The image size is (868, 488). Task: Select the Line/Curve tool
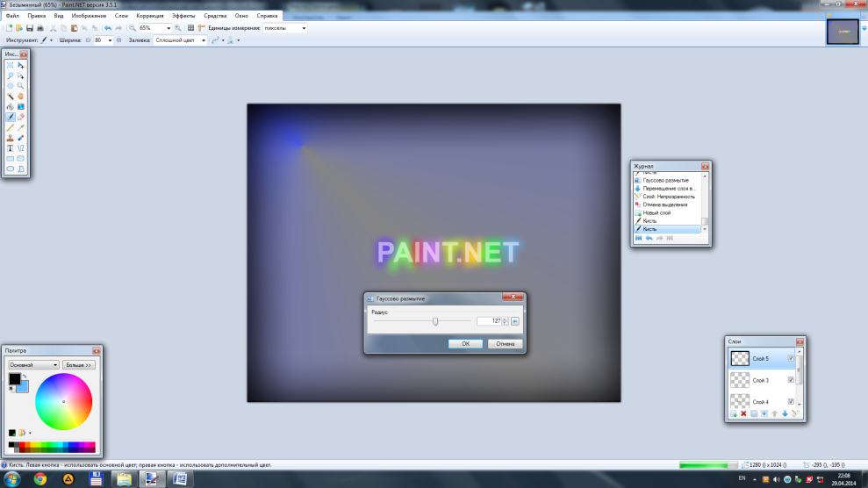(20, 148)
